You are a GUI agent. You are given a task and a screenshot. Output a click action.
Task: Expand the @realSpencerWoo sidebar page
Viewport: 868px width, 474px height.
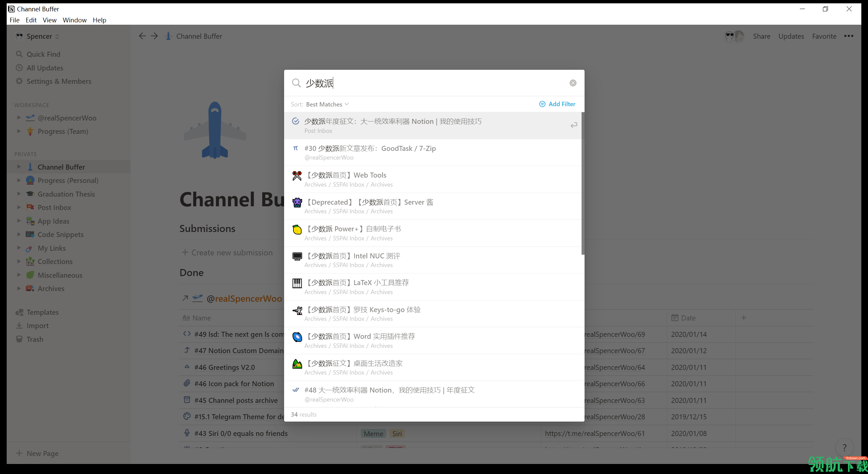[19, 117]
